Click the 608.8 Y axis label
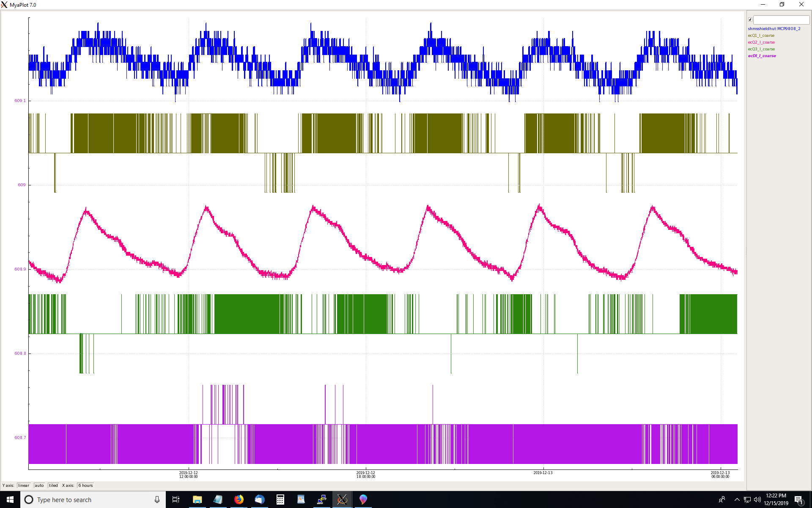 pyautogui.click(x=20, y=353)
